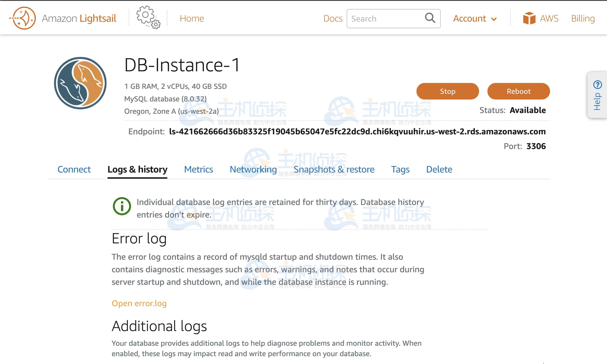Click the MySQL dolphin database icon
This screenshot has height=364, width=607.
point(80,83)
